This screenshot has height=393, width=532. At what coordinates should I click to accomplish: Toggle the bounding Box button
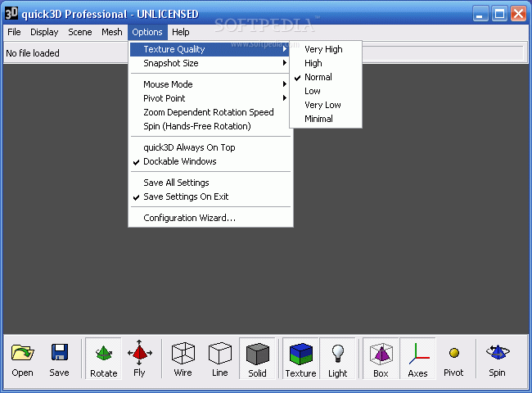coord(381,359)
